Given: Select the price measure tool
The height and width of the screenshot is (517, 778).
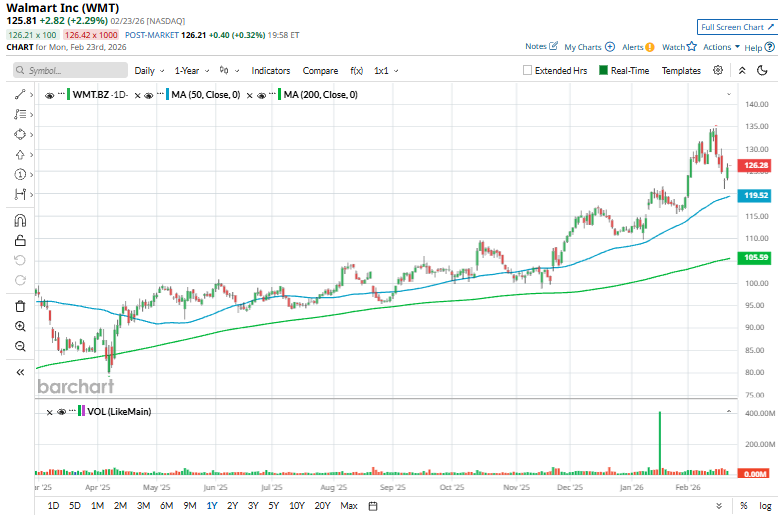Looking at the screenshot, I should [x=20, y=194].
